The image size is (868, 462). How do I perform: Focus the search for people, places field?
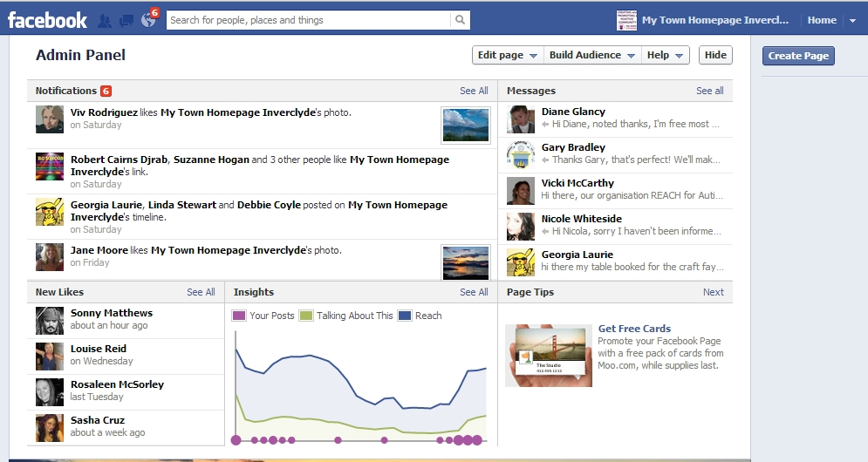[309, 20]
